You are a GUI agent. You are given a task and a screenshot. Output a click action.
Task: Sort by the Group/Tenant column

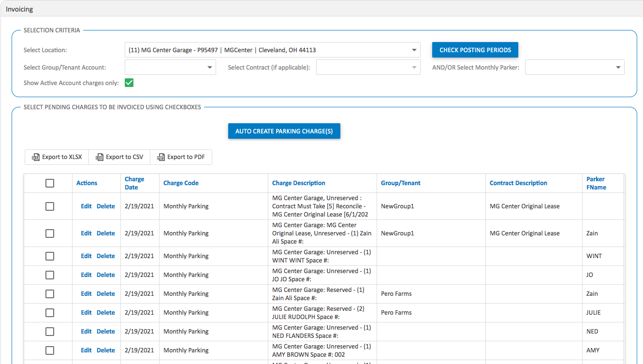(400, 183)
